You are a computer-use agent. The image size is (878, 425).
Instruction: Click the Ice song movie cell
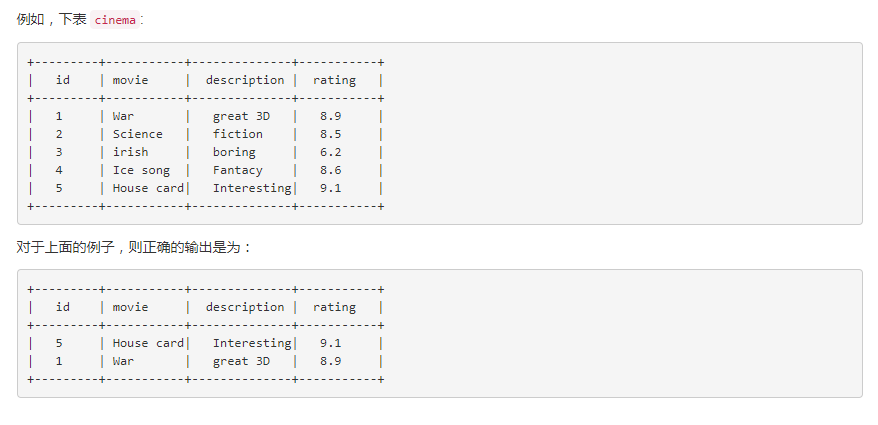pos(141,170)
